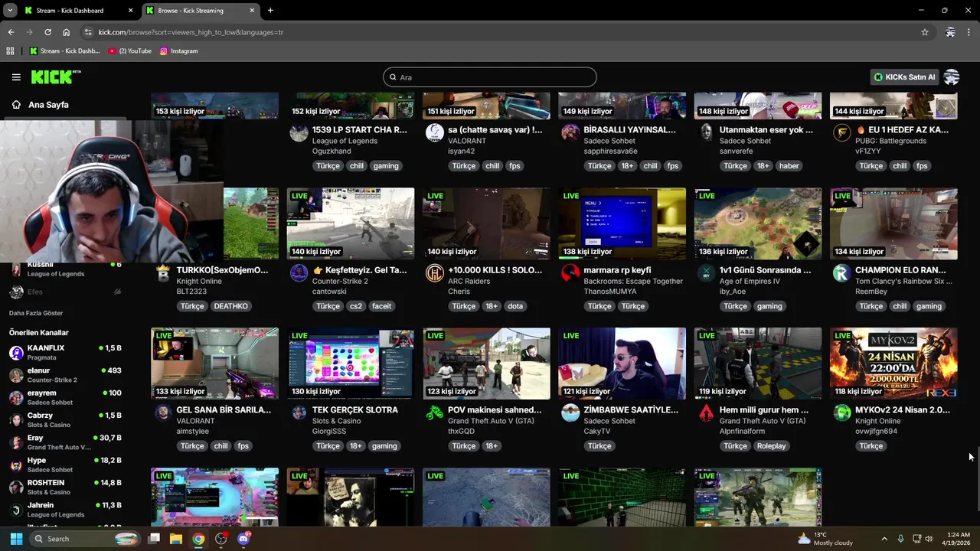This screenshot has width=980, height=551.
Task: Click the Roleplay tag under Alpnfinalform
Action: pos(771,446)
